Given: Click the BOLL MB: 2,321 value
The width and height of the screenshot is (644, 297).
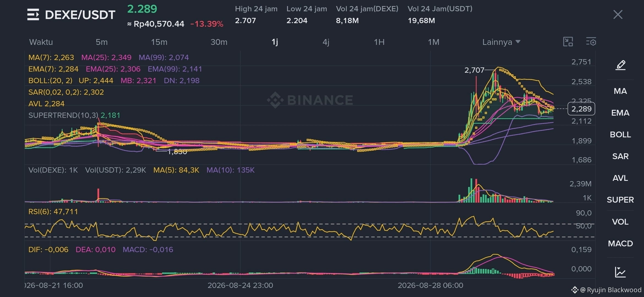Looking at the screenshot, I should (138, 80).
